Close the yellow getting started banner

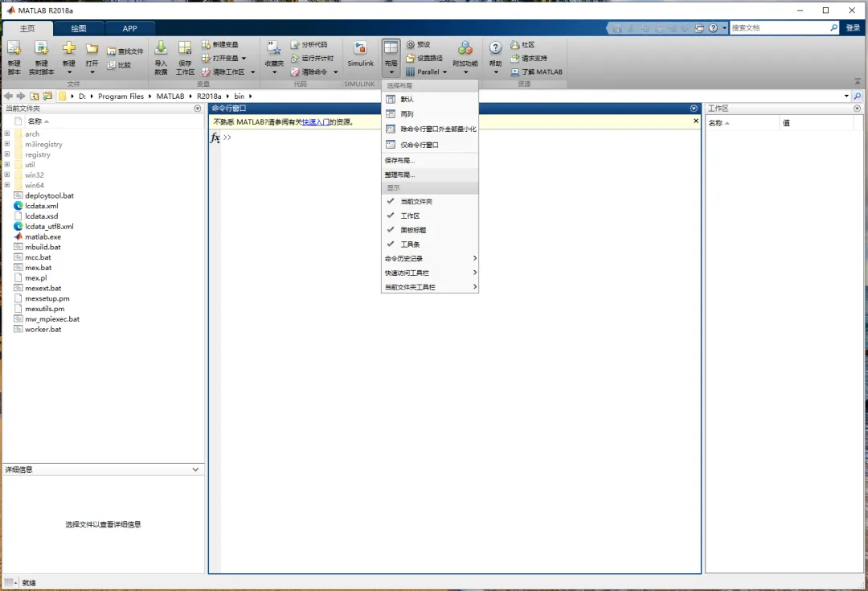click(696, 121)
